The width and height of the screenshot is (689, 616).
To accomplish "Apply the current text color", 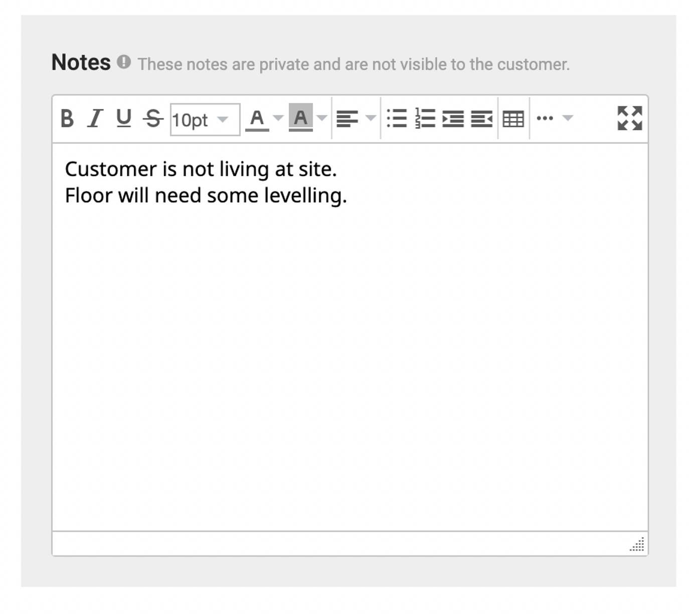I will point(257,119).
